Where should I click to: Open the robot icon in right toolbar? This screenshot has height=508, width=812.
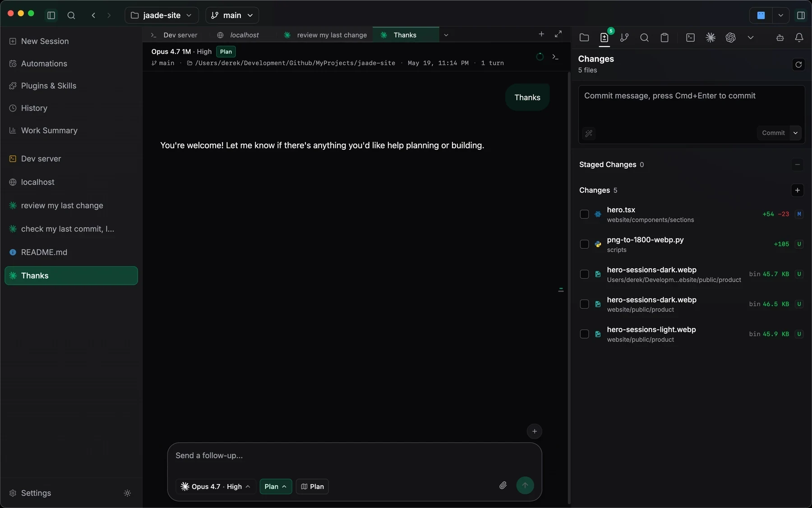point(780,38)
